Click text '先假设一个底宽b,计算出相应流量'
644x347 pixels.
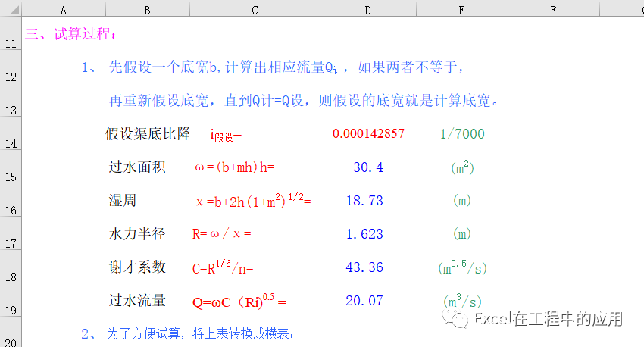coord(220,67)
